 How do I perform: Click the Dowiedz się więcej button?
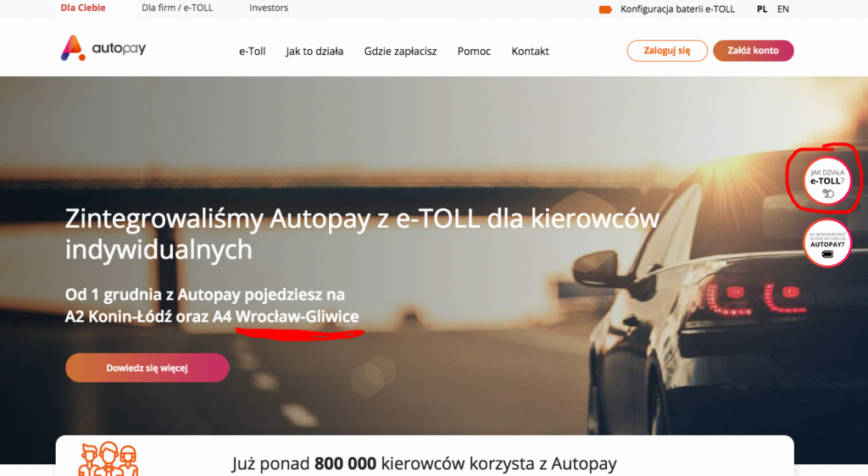[x=147, y=368]
